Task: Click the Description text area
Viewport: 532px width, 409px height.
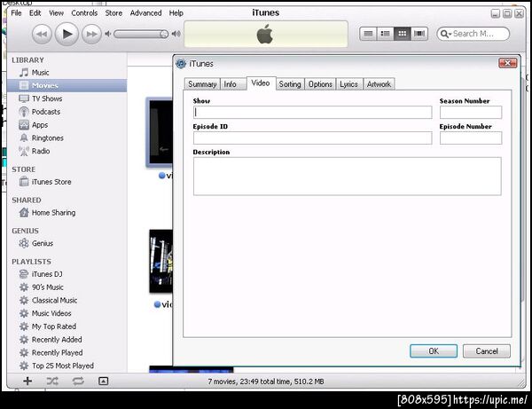Action: tap(347, 177)
